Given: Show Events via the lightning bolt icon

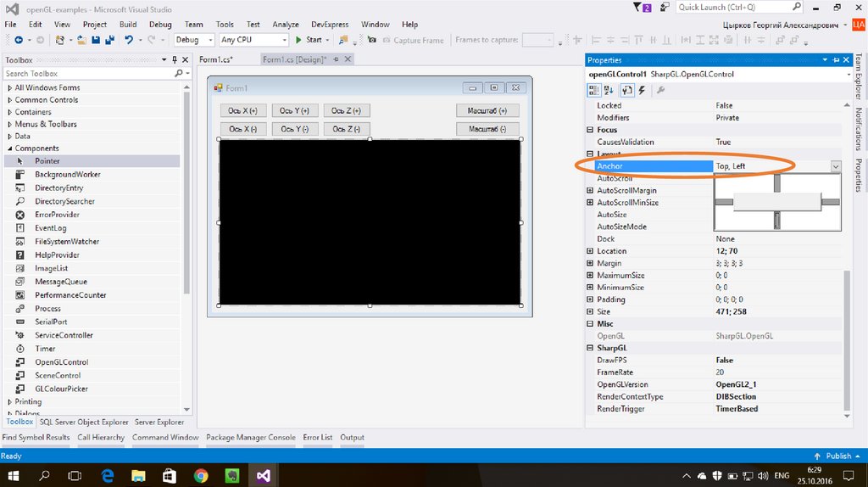Looking at the screenshot, I should [641, 90].
